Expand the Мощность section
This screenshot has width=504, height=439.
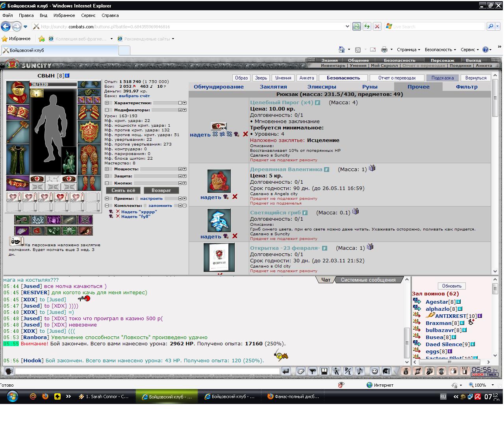(106, 169)
